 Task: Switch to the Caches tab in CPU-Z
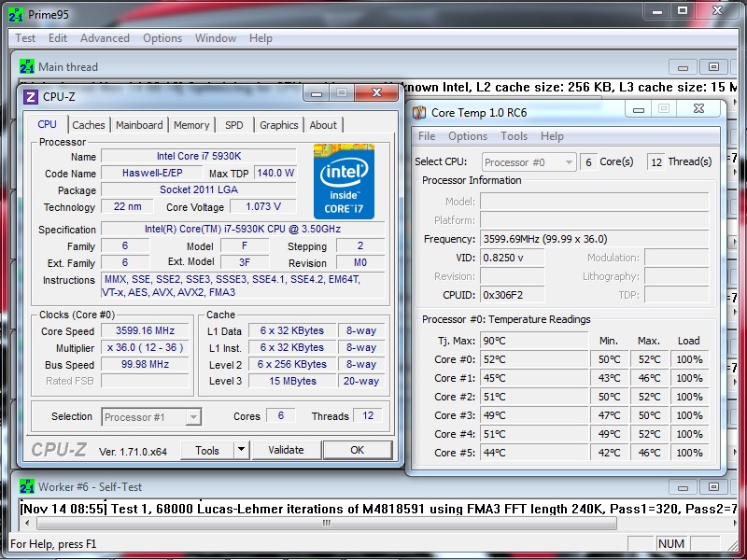pos(89,125)
